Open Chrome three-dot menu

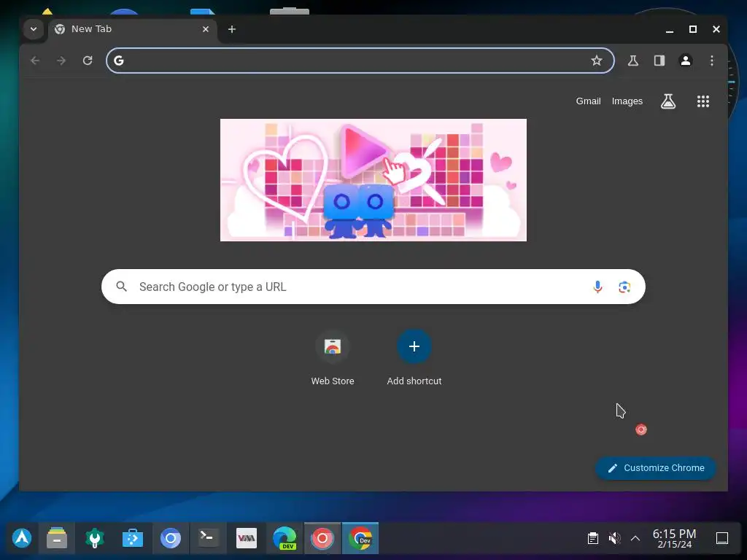coord(712,61)
